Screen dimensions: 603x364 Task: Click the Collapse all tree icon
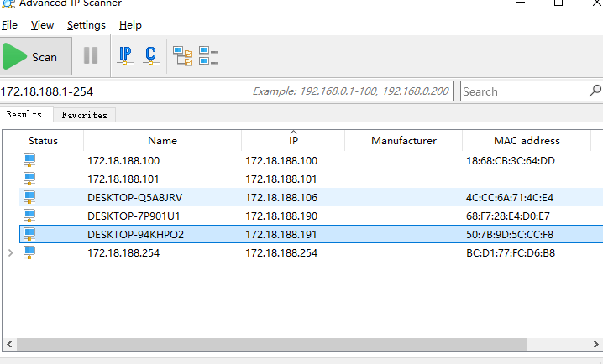[208, 56]
